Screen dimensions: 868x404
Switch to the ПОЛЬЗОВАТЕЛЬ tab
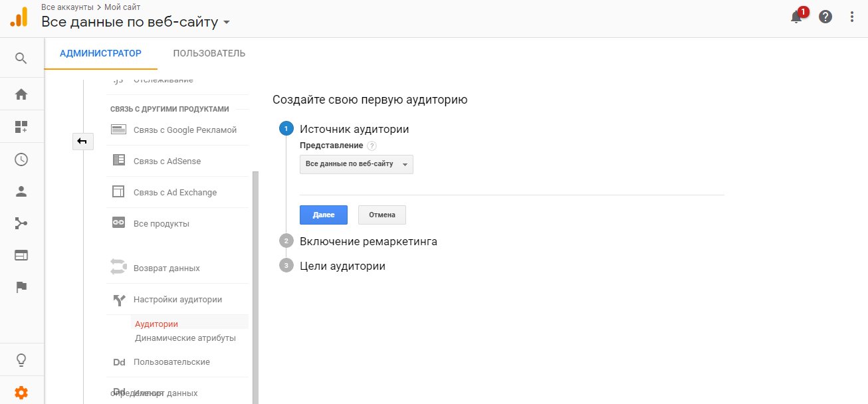point(209,52)
